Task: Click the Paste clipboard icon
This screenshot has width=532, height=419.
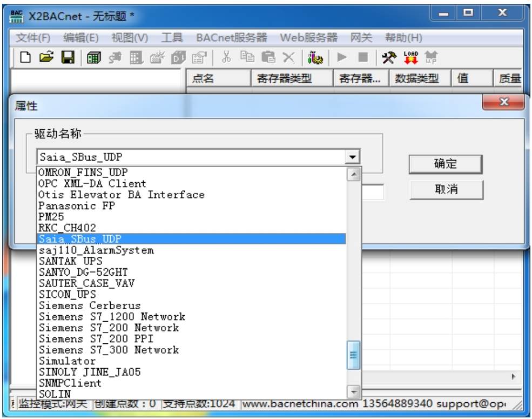Action: tap(268, 57)
